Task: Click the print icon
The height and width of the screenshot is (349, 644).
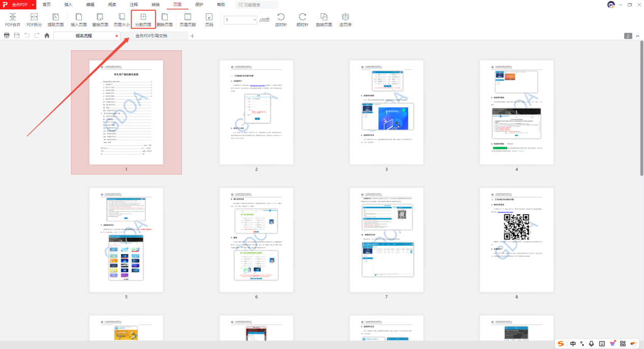Action: 7,36
